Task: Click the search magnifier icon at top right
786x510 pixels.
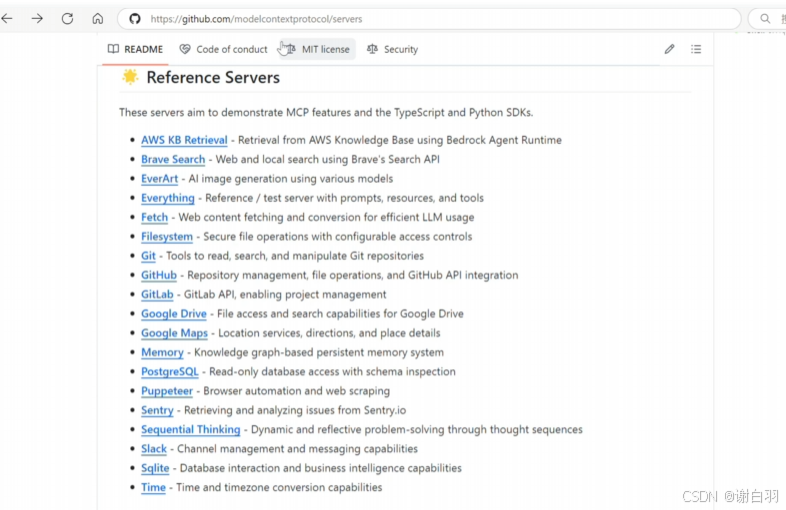Action: 765,19
